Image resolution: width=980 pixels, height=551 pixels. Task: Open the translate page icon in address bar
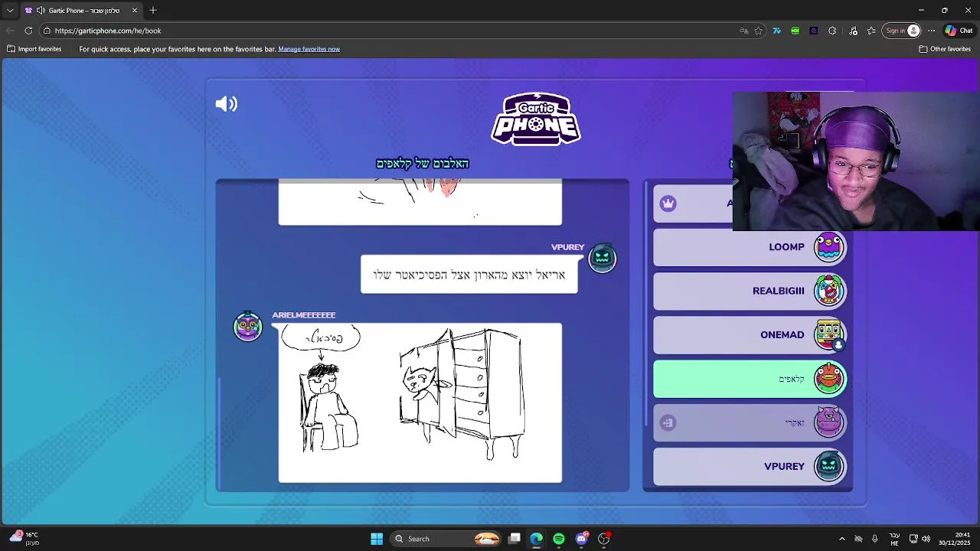pyautogui.click(x=743, y=31)
